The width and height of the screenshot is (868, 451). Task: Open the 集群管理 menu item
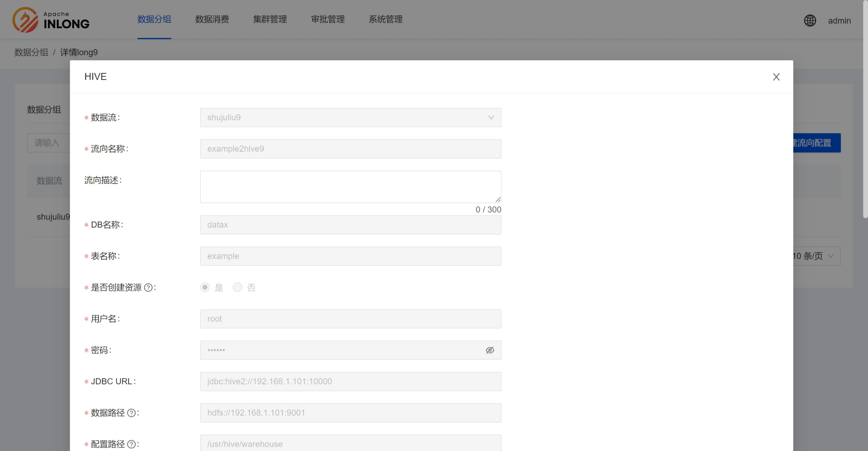[x=269, y=19]
